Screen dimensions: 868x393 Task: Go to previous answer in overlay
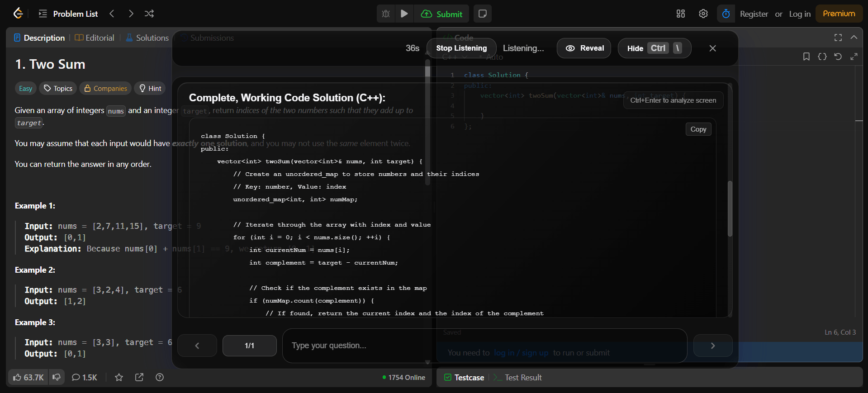pyautogui.click(x=197, y=346)
